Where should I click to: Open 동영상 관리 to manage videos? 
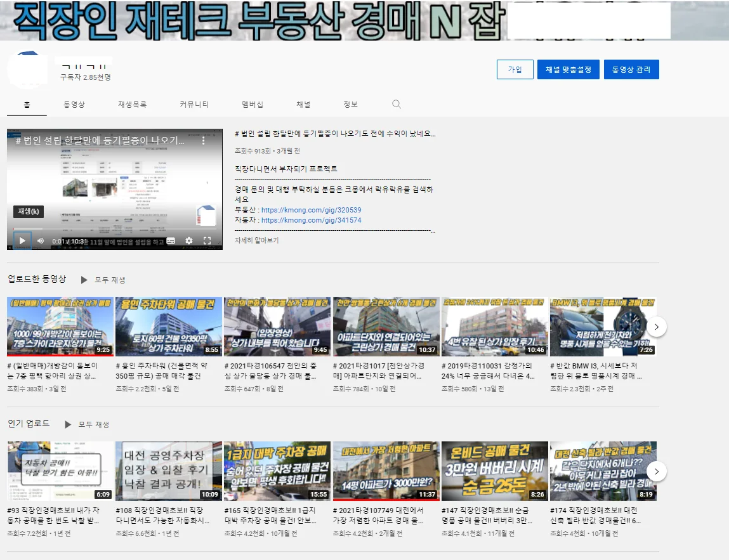(631, 70)
